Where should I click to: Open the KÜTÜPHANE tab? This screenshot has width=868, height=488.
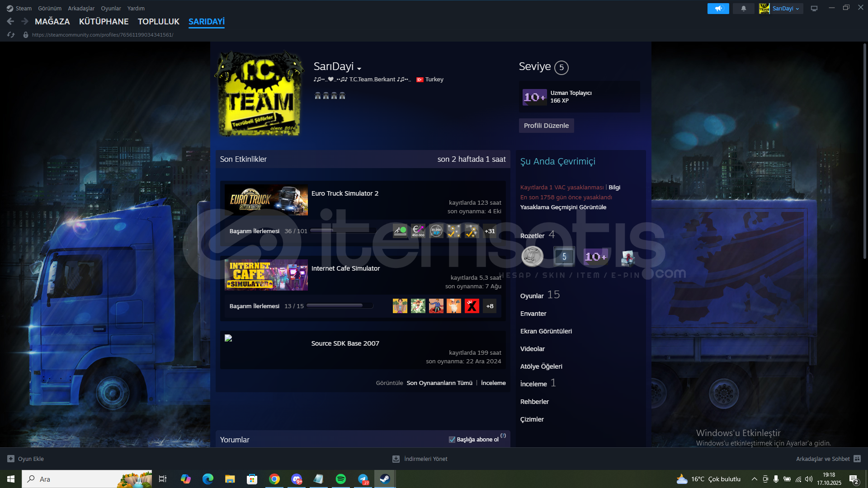[104, 21]
